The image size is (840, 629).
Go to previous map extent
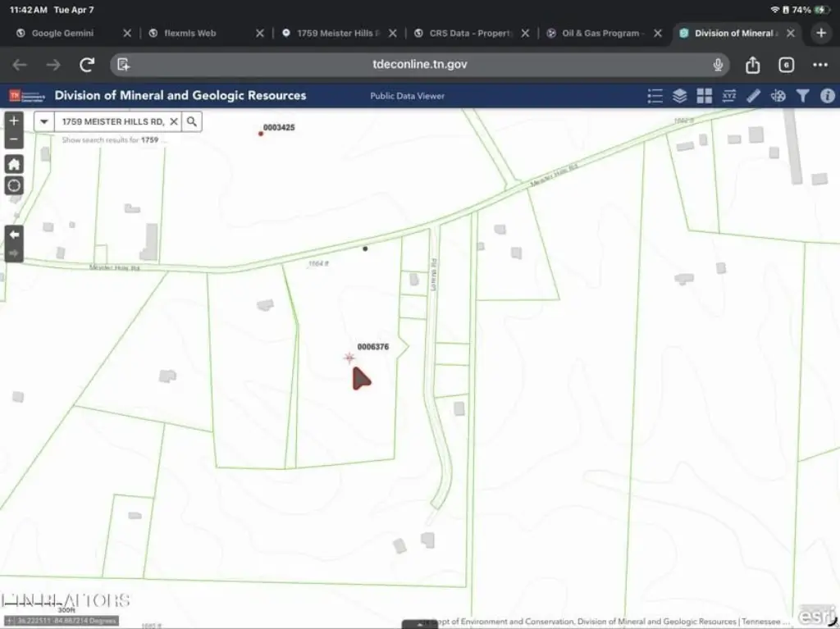click(14, 235)
